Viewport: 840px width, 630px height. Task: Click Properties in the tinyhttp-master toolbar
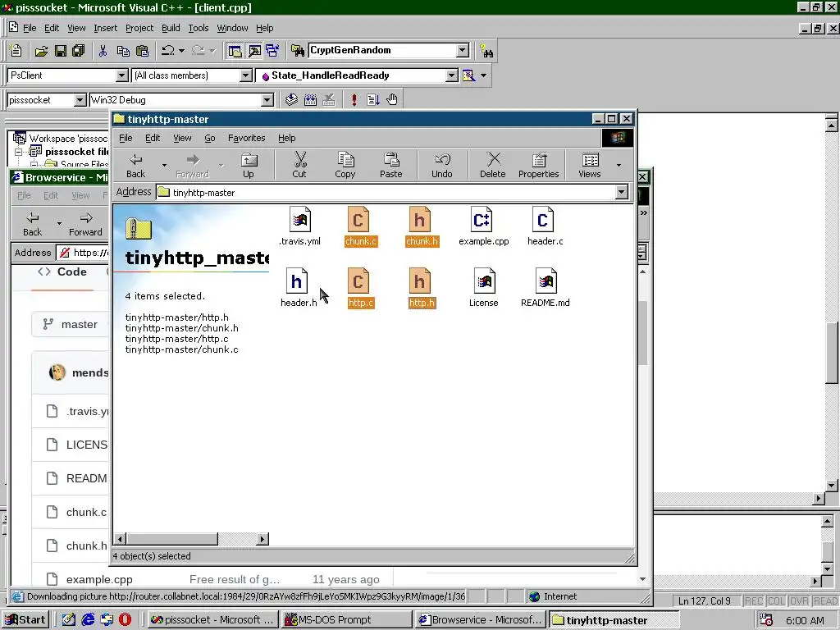(x=538, y=166)
